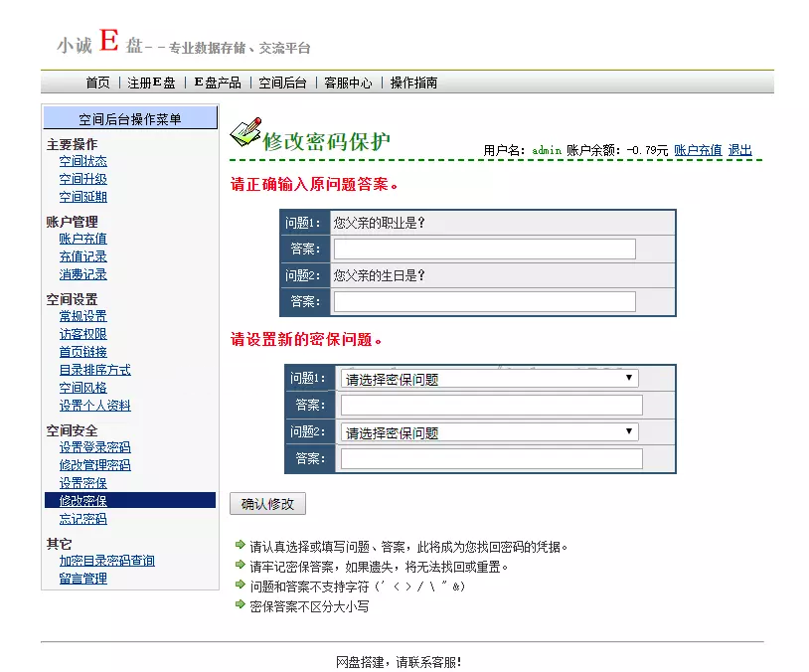Click the answer field for 您父亲的生日是

[x=484, y=301]
